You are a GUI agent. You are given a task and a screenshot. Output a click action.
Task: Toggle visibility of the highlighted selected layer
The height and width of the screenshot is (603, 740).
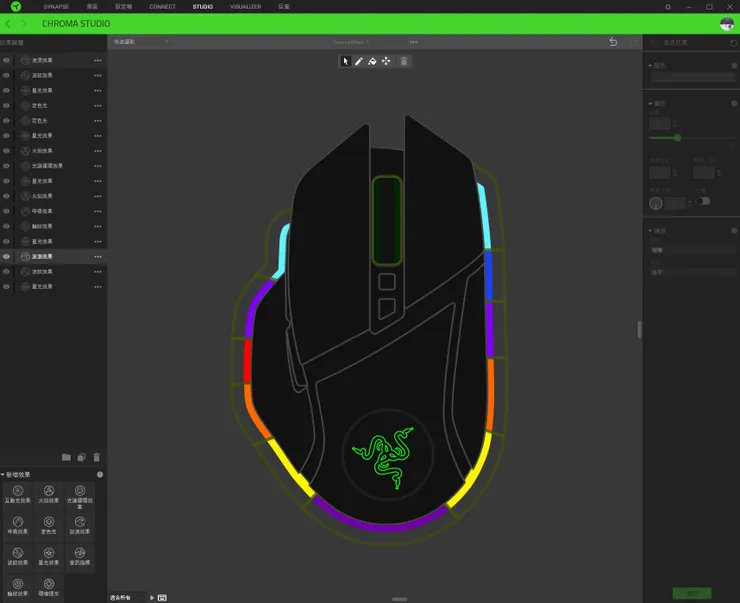point(6,257)
